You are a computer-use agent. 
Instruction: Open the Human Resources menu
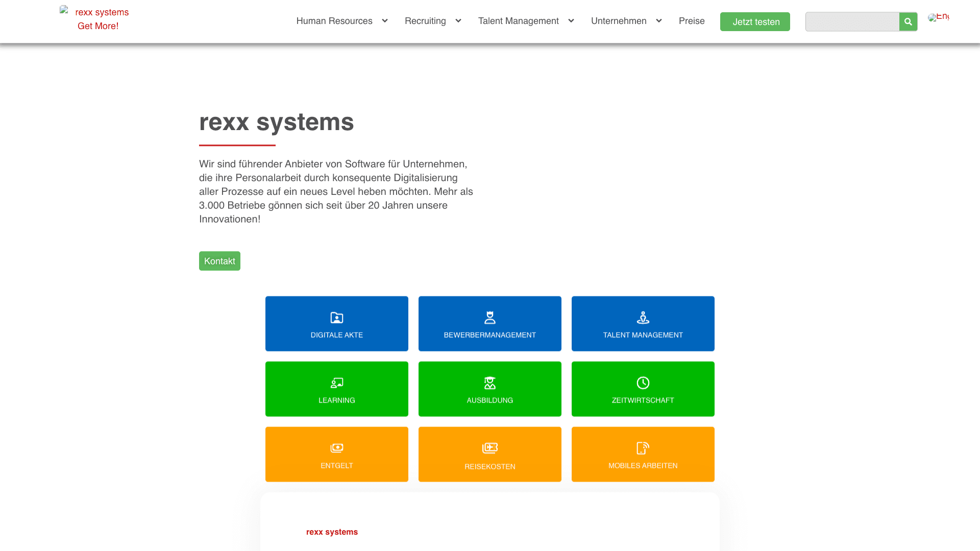(334, 21)
